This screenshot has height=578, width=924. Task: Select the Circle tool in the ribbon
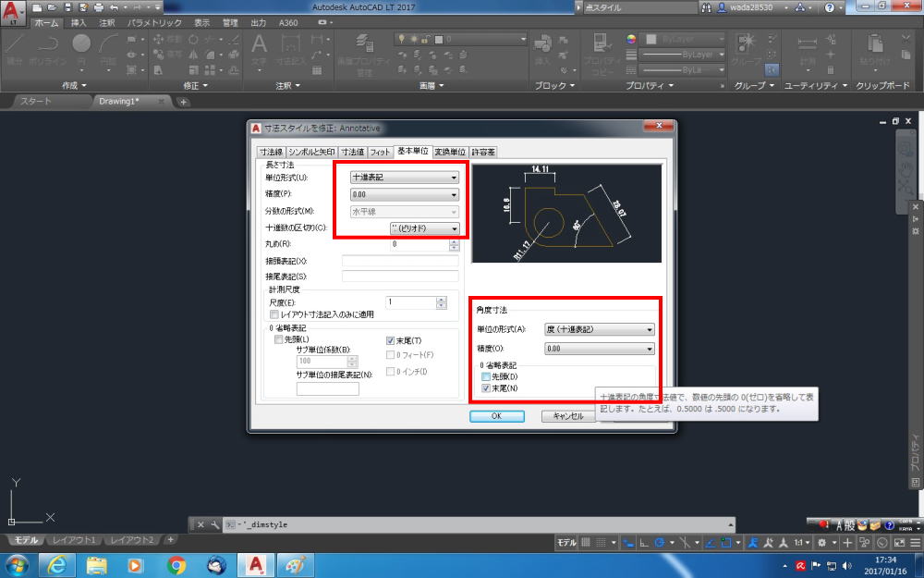coord(81,48)
